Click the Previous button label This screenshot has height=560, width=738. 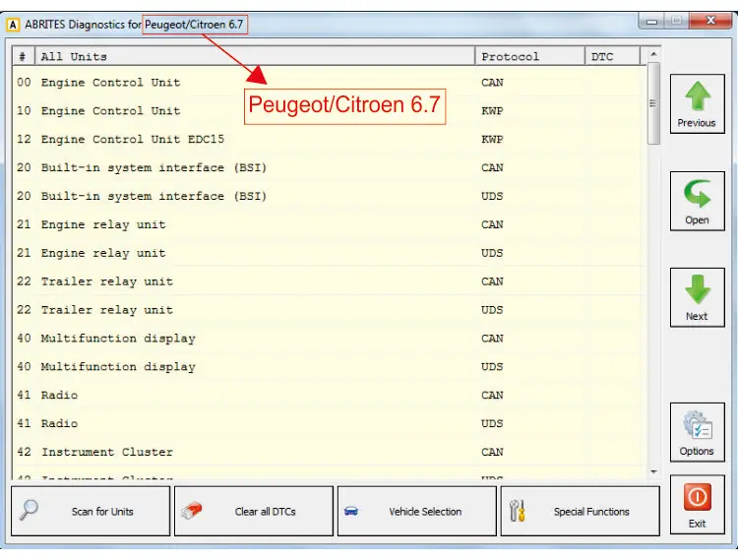[697, 123]
